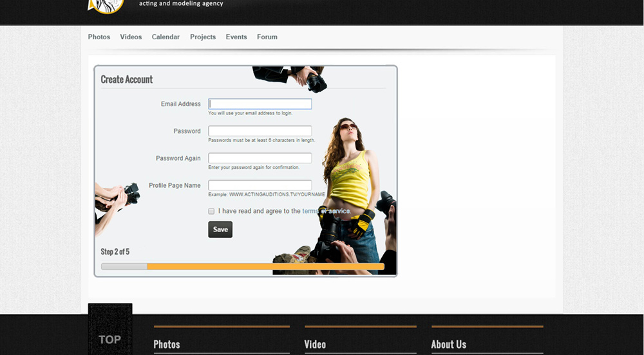Focus the Email Address field
644x355 pixels.
(260, 104)
